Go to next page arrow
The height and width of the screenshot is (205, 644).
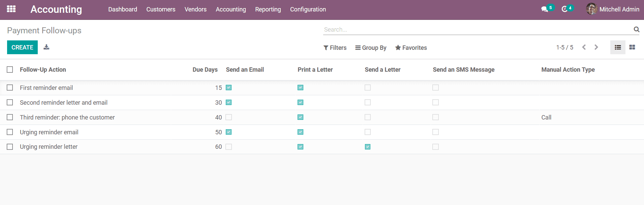(x=596, y=47)
